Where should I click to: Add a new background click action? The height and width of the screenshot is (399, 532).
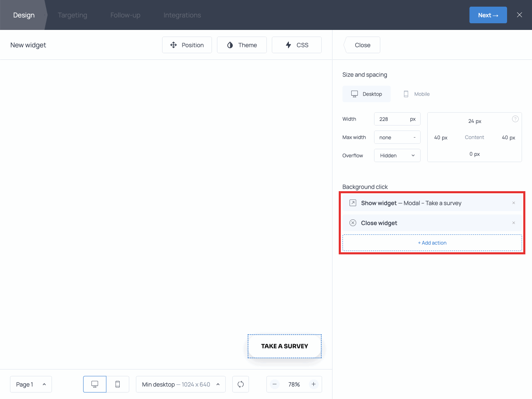click(x=432, y=243)
